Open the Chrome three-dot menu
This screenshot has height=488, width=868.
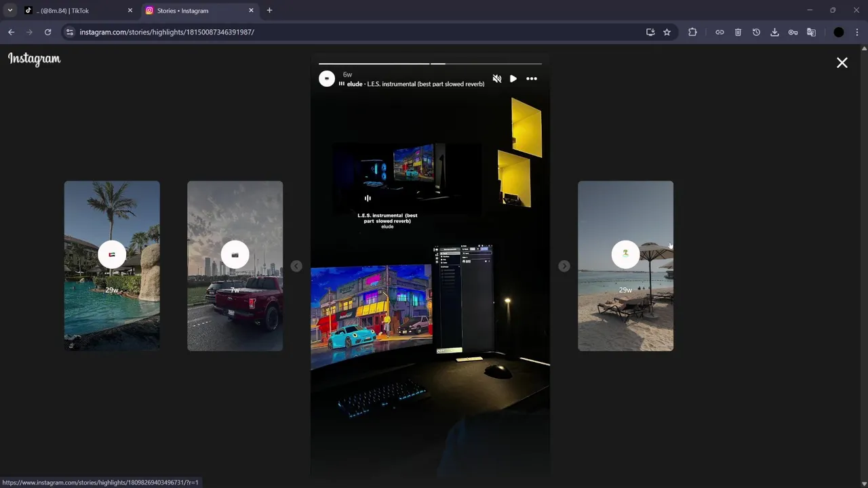click(857, 32)
